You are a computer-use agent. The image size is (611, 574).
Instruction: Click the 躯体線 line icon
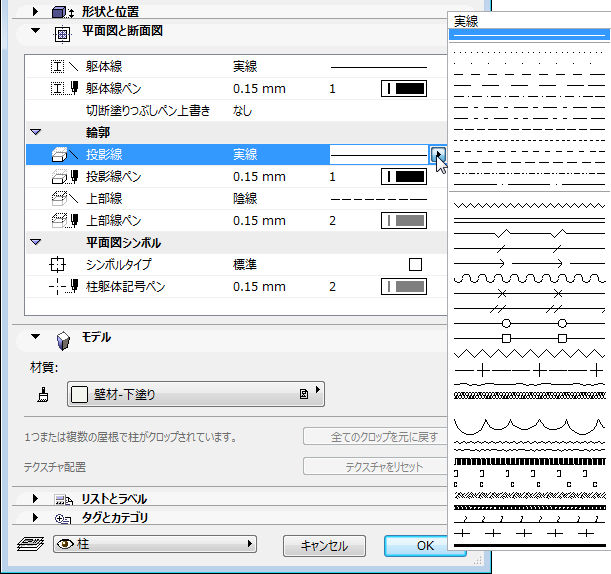click(64, 67)
